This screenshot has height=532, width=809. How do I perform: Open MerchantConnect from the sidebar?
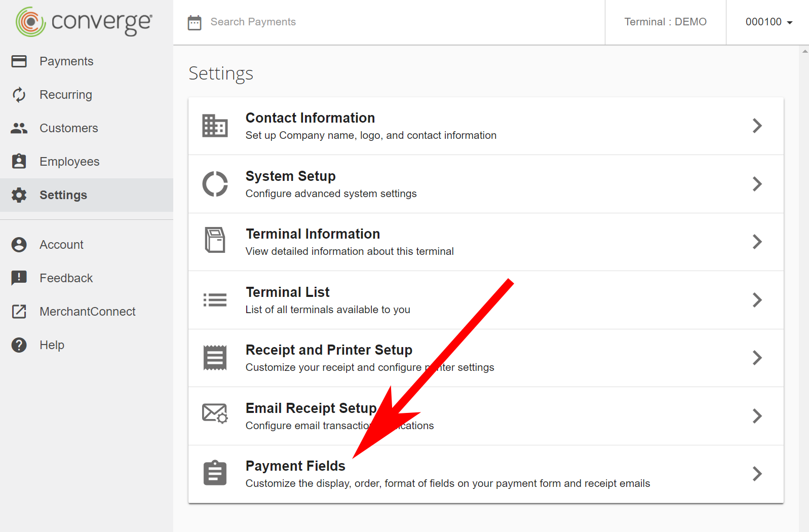point(87,312)
